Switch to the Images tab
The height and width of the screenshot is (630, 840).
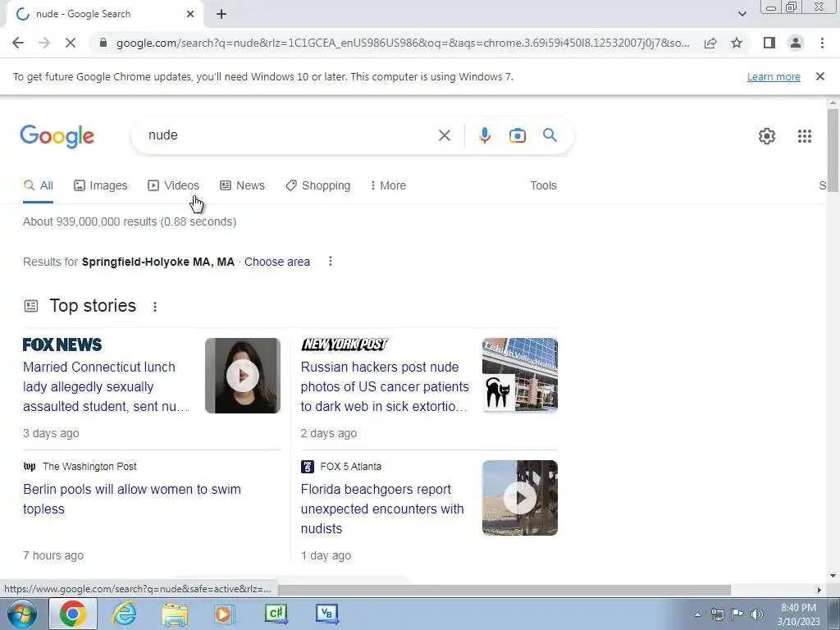(x=101, y=185)
